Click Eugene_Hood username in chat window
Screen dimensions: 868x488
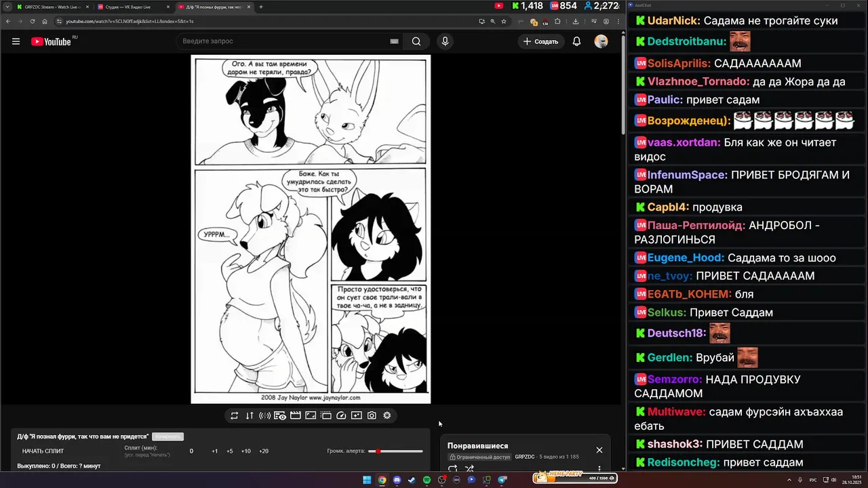(686, 258)
